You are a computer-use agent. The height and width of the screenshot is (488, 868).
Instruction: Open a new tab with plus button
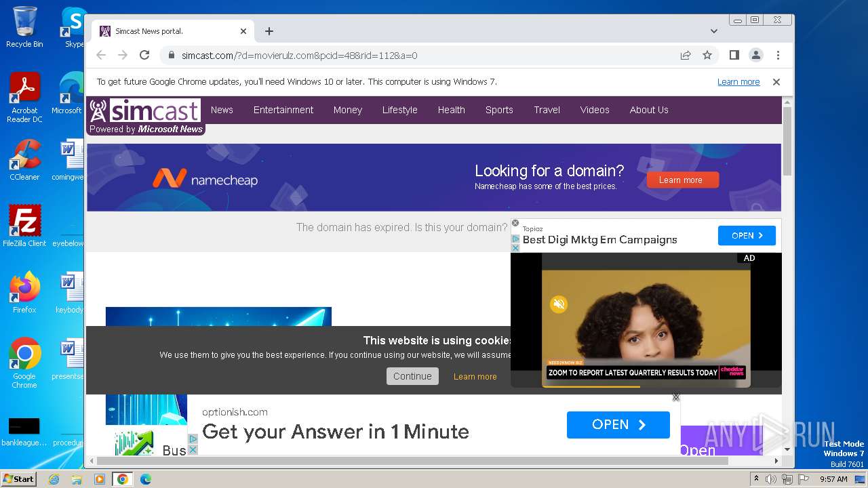[269, 31]
